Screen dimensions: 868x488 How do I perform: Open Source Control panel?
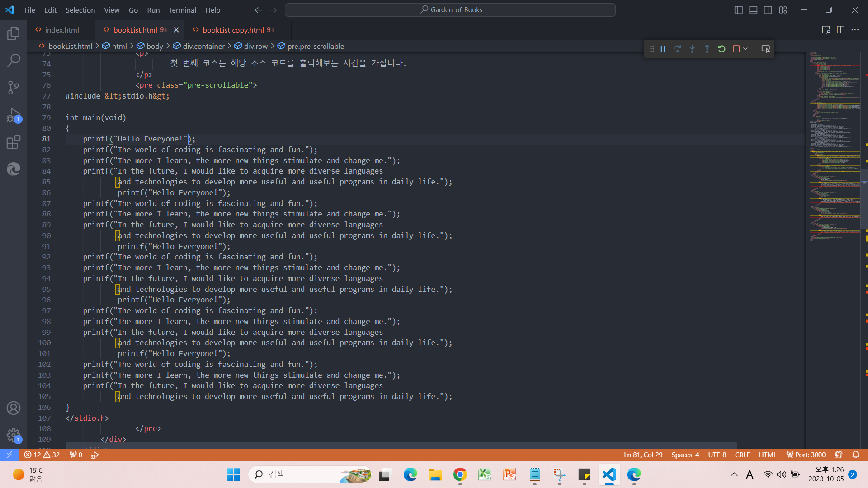[14, 87]
